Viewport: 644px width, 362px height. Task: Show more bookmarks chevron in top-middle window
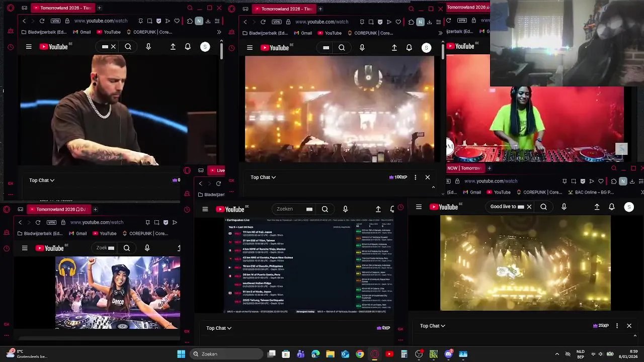click(440, 33)
